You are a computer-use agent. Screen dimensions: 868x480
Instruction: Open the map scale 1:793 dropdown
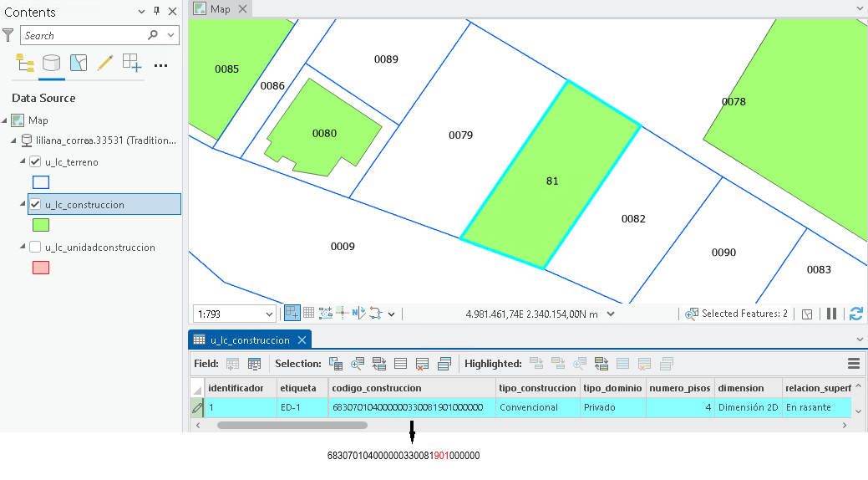coord(269,314)
